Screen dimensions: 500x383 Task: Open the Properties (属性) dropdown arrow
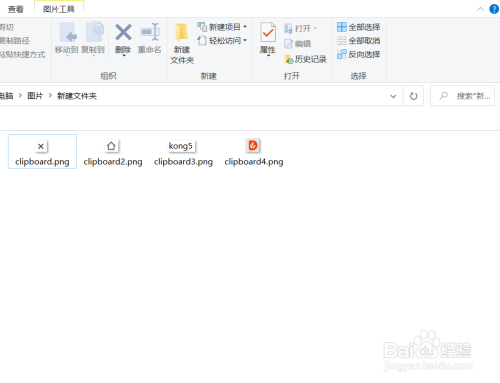268,56
